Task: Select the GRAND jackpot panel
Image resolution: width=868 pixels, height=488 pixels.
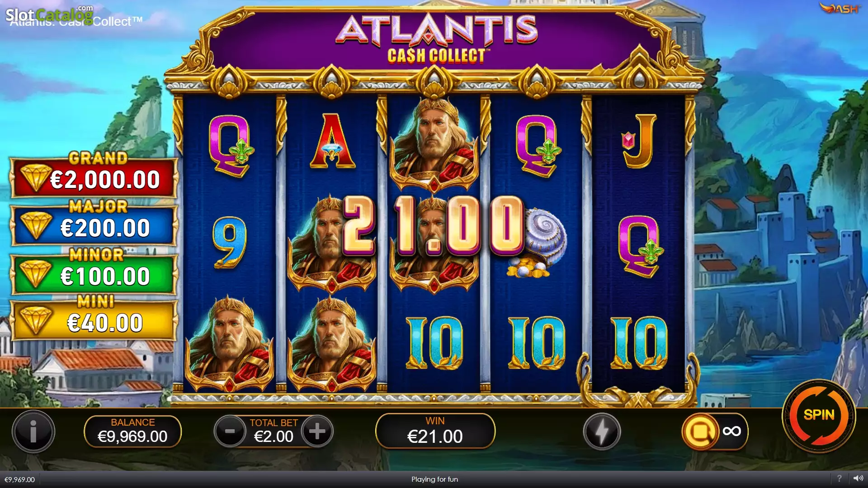Action: pos(94,175)
